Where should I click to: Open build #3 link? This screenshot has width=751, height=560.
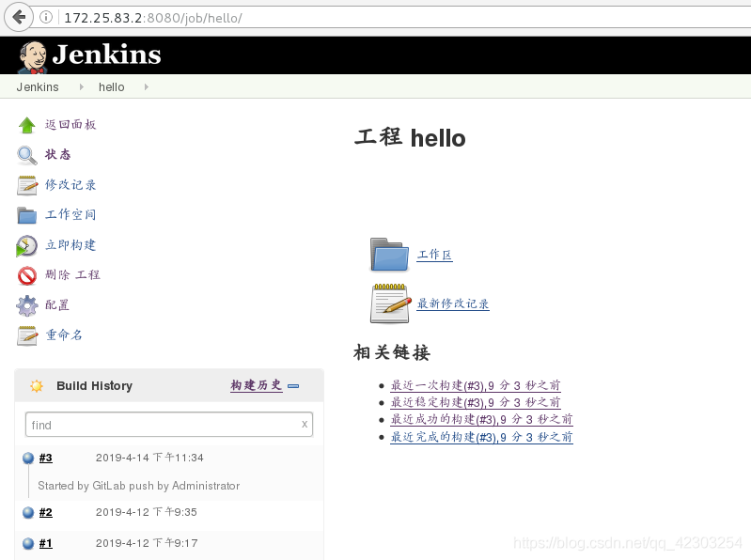45,458
